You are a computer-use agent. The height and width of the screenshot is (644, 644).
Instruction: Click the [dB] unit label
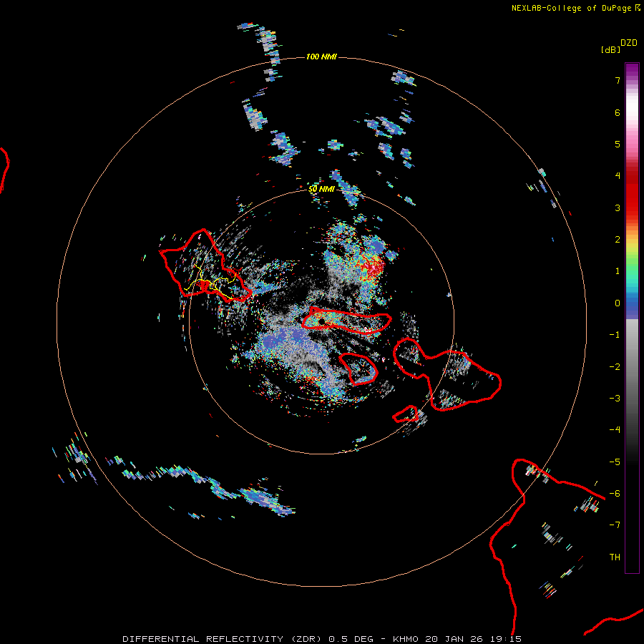pos(610,49)
